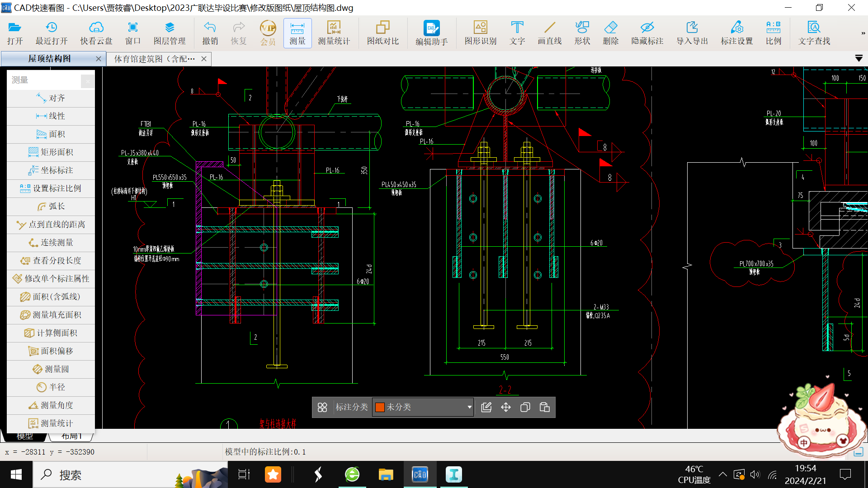Open a drawing file with 打开
The image size is (868, 488).
pyautogui.click(x=15, y=33)
